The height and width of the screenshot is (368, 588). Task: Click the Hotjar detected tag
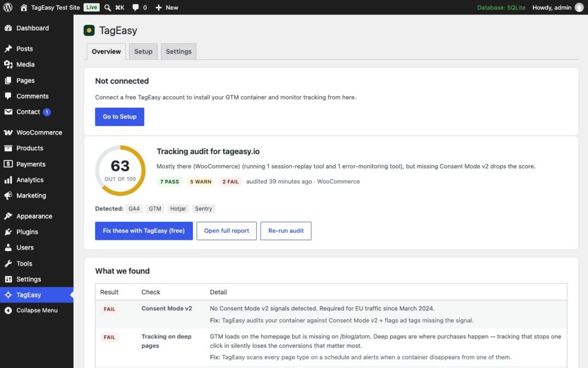tap(178, 209)
